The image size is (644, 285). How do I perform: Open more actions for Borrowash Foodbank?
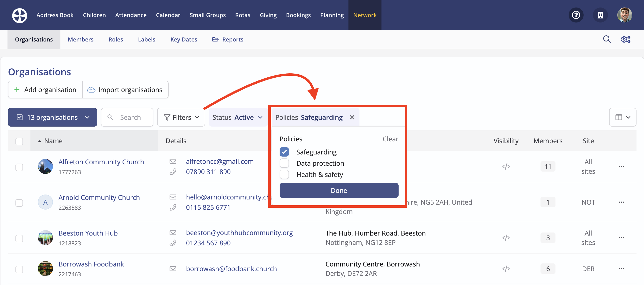click(621, 269)
